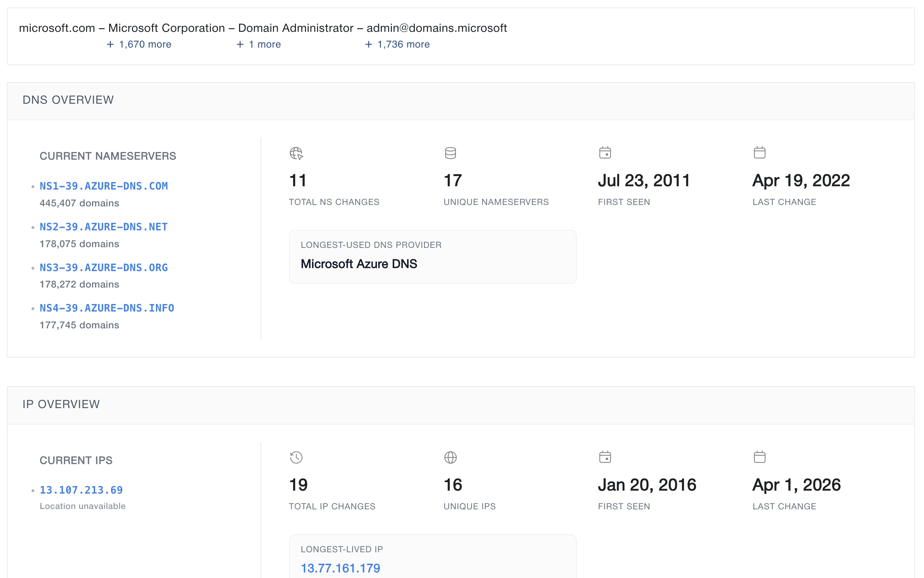Click the '16' unique IPs value
Image resolution: width=924 pixels, height=578 pixels.
pyautogui.click(x=453, y=485)
